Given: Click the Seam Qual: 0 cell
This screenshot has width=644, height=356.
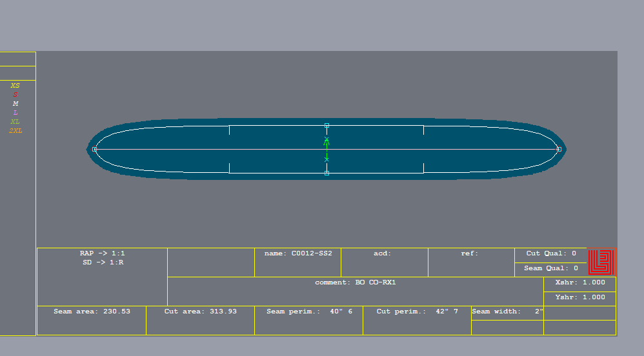Looking at the screenshot, I should pyautogui.click(x=551, y=270).
